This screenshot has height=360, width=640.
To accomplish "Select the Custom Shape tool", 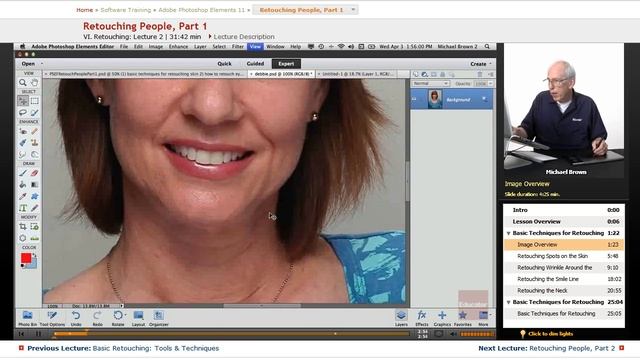I will (x=35, y=196).
